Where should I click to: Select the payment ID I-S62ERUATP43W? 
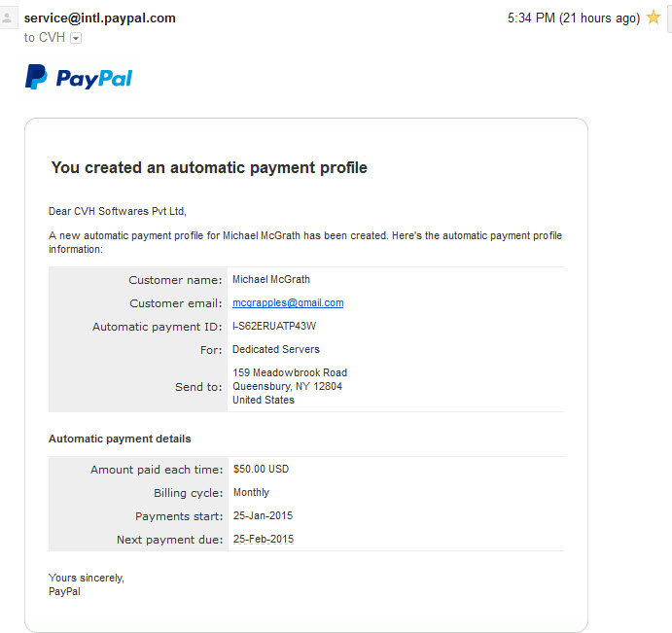[x=274, y=326]
